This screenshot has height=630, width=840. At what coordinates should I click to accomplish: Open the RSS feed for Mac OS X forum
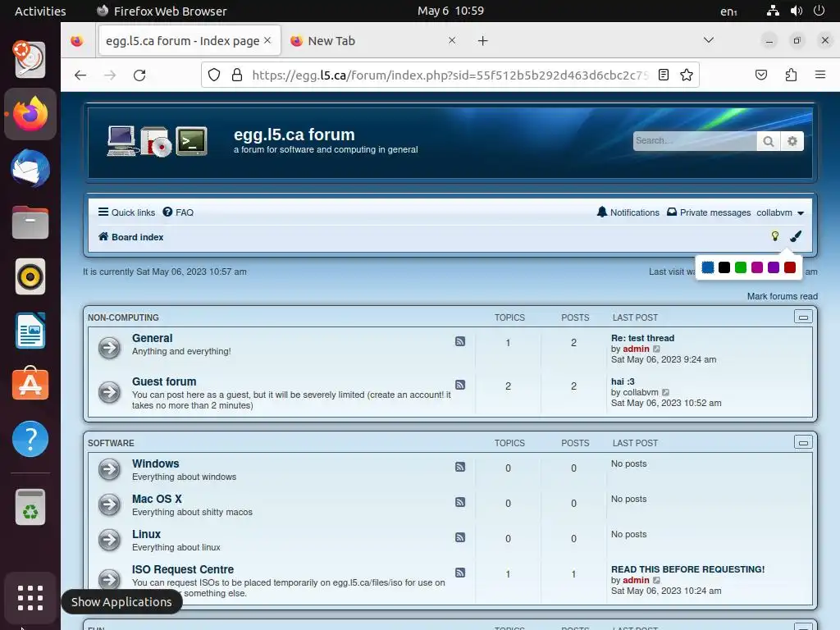point(460,502)
